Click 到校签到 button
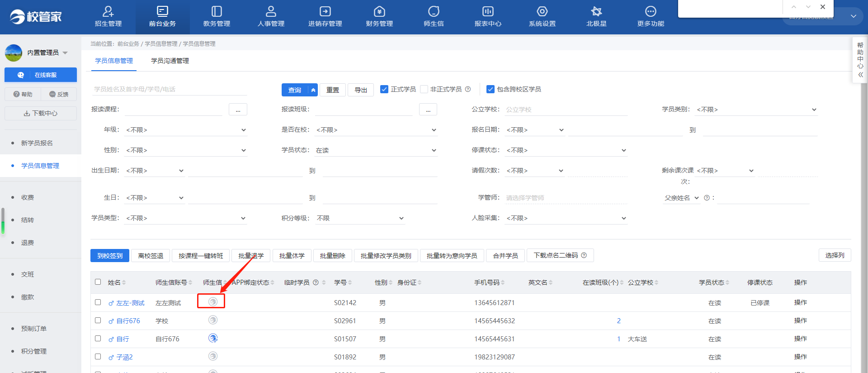The image size is (868, 373). 110,256
